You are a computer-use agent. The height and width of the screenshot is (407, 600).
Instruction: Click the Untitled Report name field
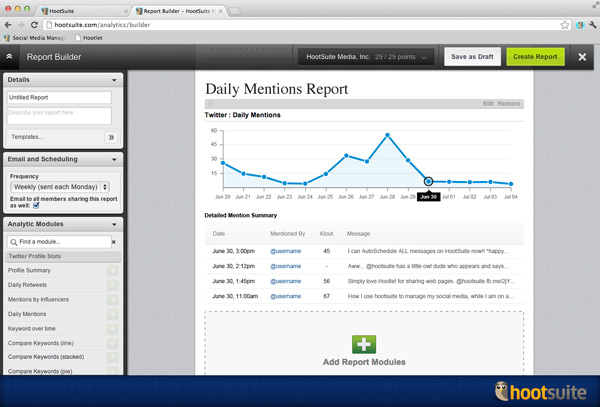point(59,98)
